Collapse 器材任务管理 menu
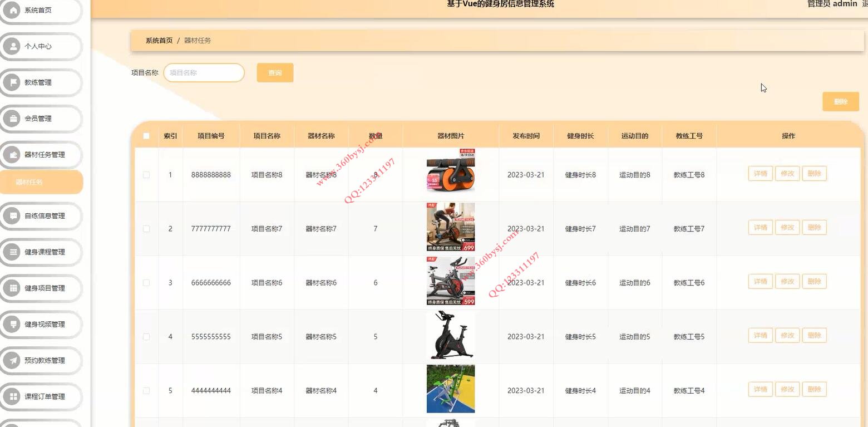The image size is (868, 427). tap(41, 155)
